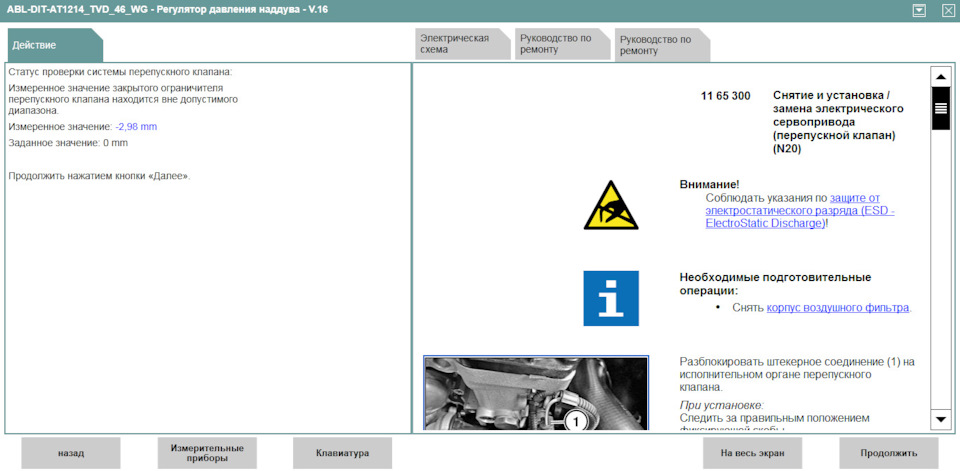Click the repair number 11 65 300
Image resolution: width=960 pixels, height=471 pixels.
[x=726, y=96]
